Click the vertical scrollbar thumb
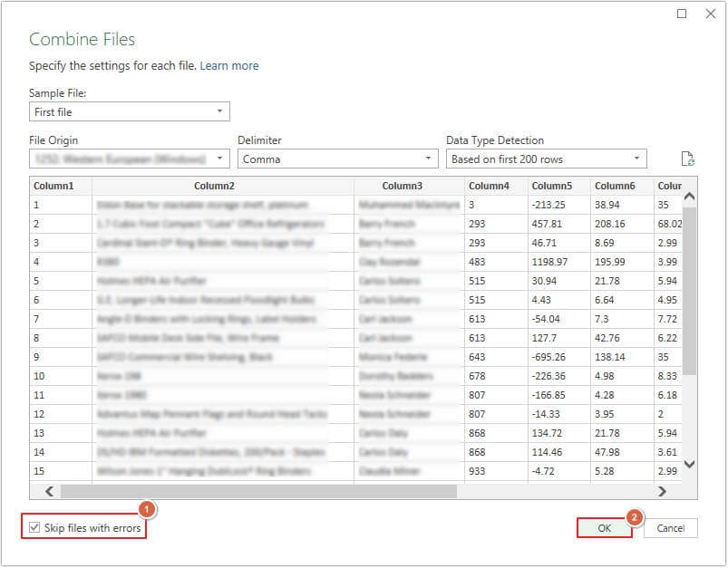 (x=689, y=290)
